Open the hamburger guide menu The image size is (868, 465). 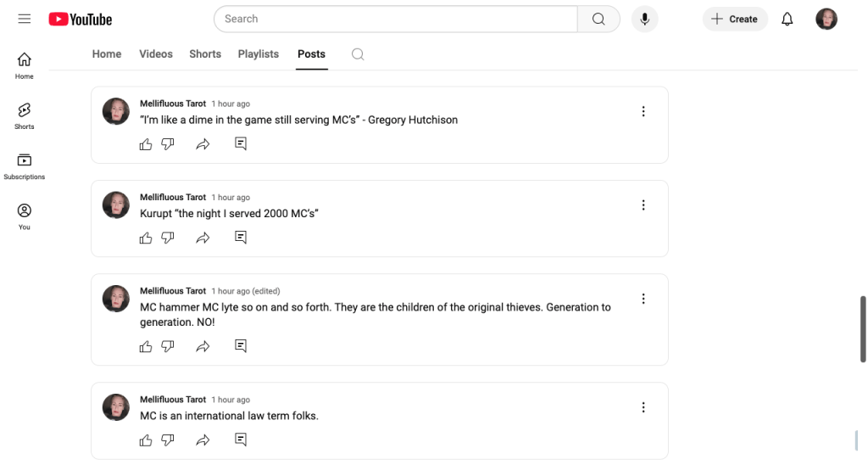pyautogui.click(x=24, y=19)
